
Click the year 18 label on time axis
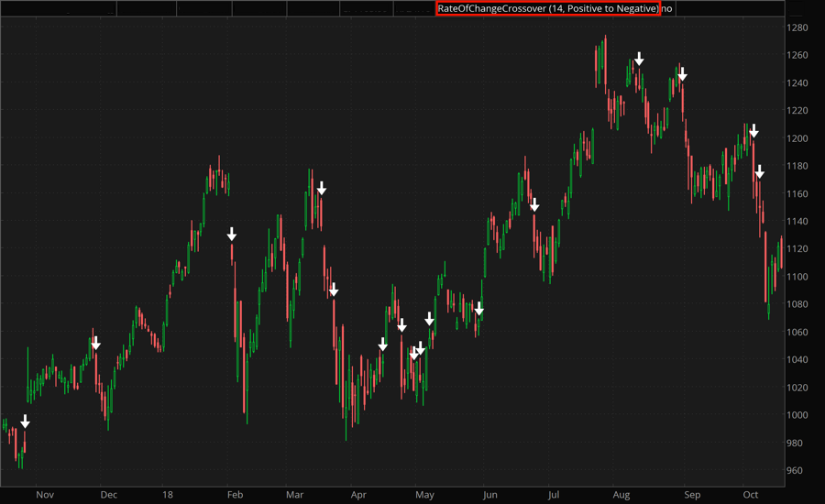click(x=167, y=495)
